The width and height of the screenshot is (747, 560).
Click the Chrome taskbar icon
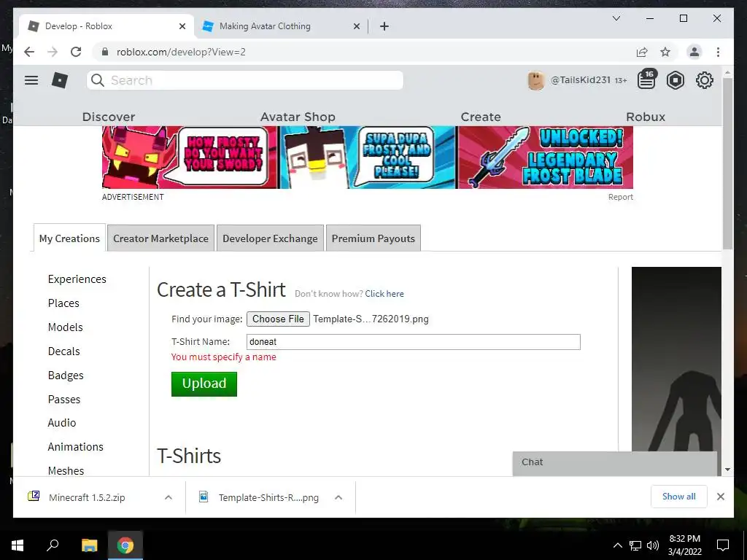[125, 545]
